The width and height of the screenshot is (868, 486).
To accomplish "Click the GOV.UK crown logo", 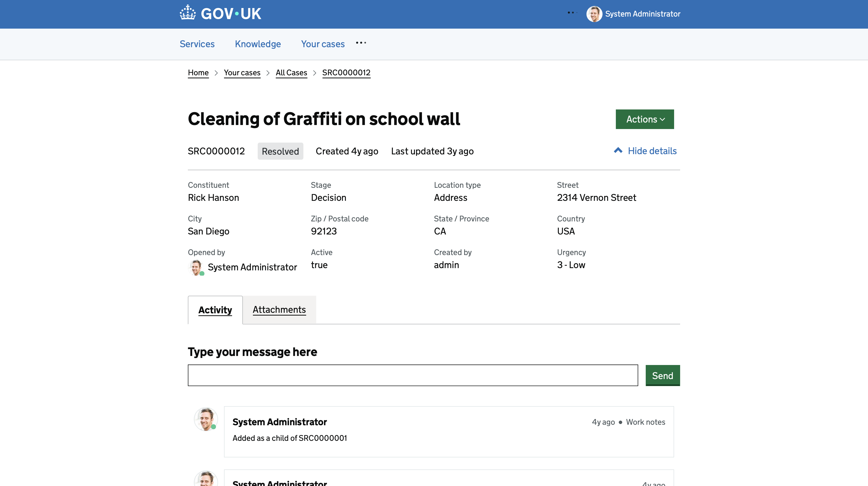I will pos(188,13).
